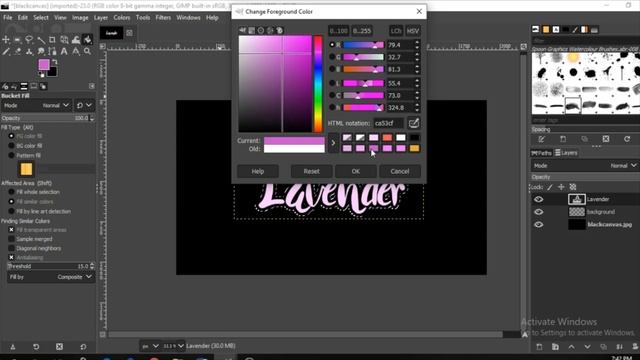The image size is (640, 360).
Task: Select the Move tool in toolbox
Action: (x=6, y=40)
